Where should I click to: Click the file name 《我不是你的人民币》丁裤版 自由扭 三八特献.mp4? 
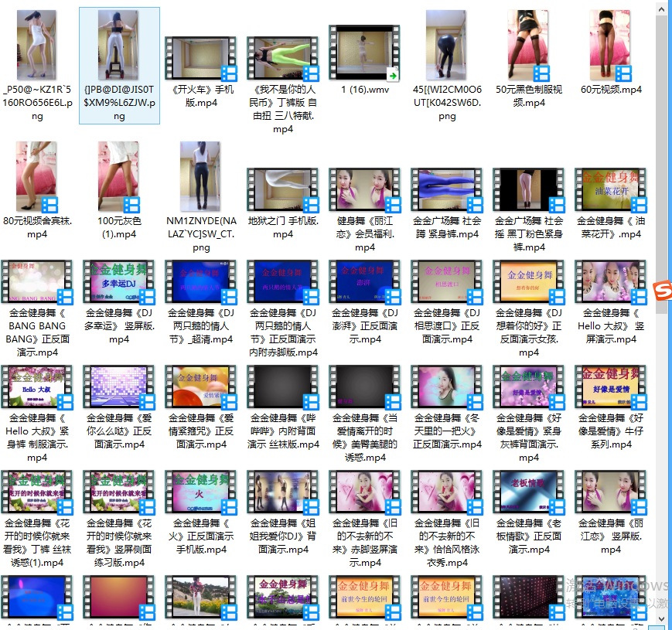(283, 109)
